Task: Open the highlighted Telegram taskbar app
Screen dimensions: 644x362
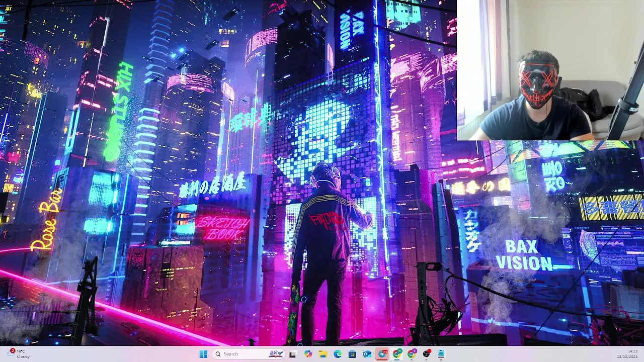Action: (382, 354)
